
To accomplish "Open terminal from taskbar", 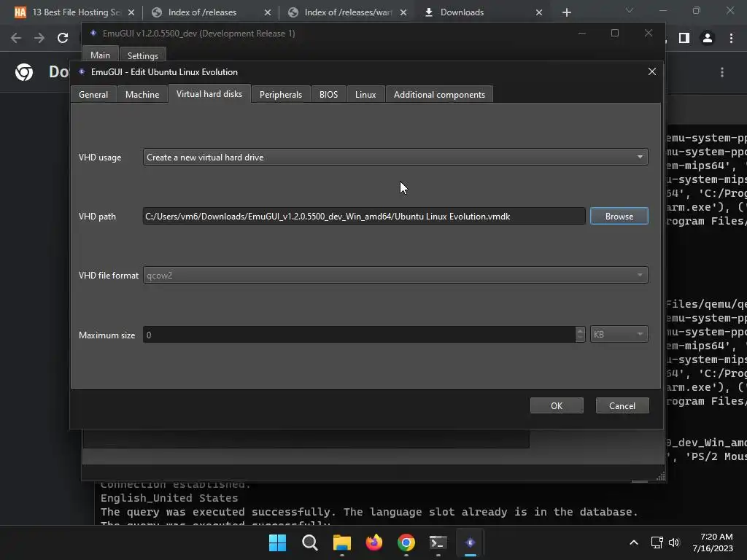I will [438, 542].
